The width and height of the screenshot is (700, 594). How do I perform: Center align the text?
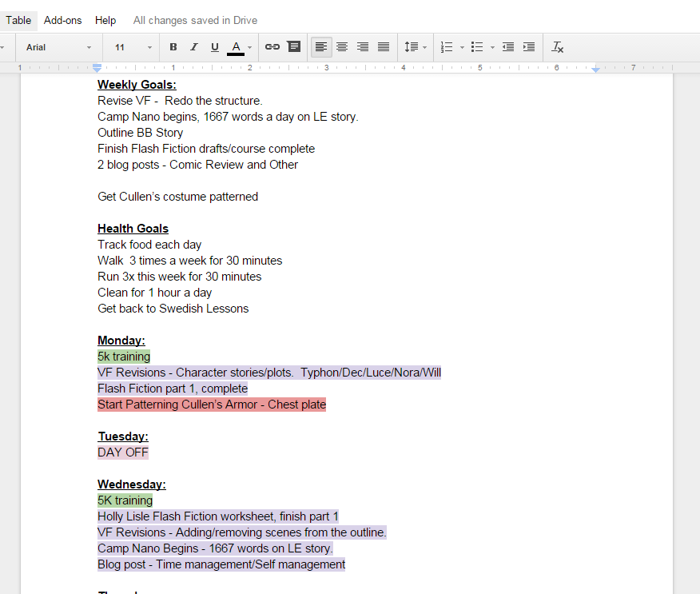[342, 47]
